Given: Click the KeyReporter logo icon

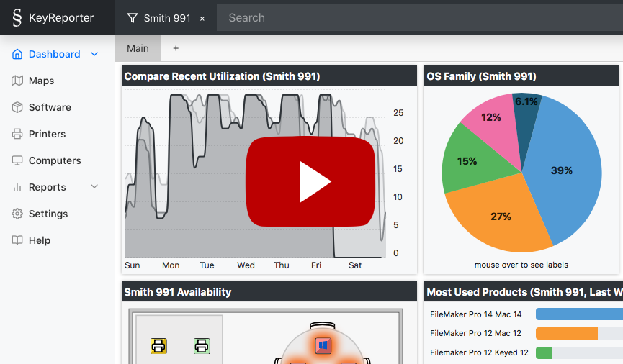Looking at the screenshot, I should (17, 17).
